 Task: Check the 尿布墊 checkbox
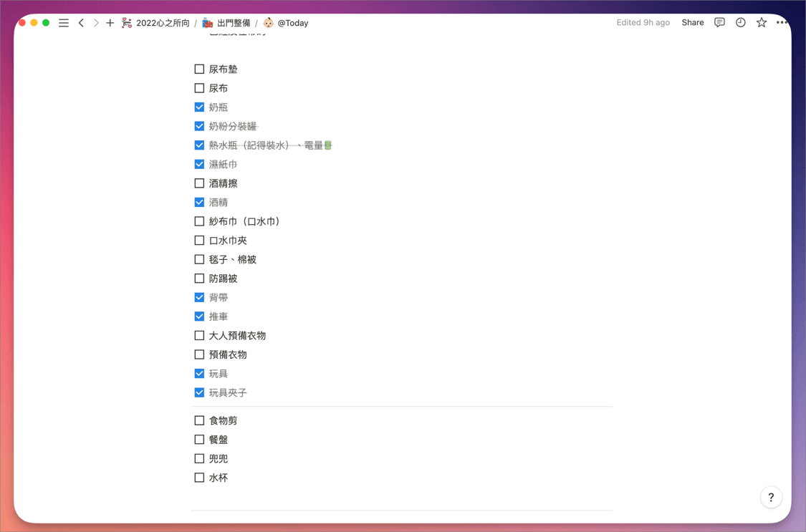click(199, 69)
